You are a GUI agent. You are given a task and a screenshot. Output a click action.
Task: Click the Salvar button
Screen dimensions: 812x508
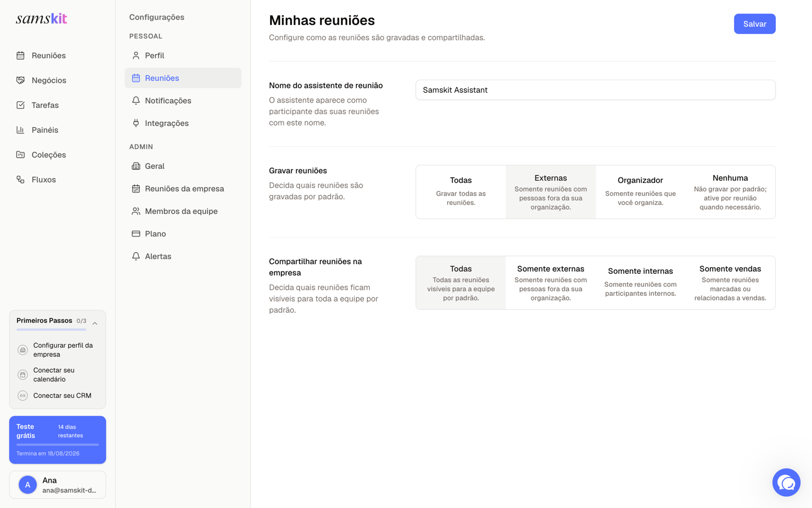754,24
